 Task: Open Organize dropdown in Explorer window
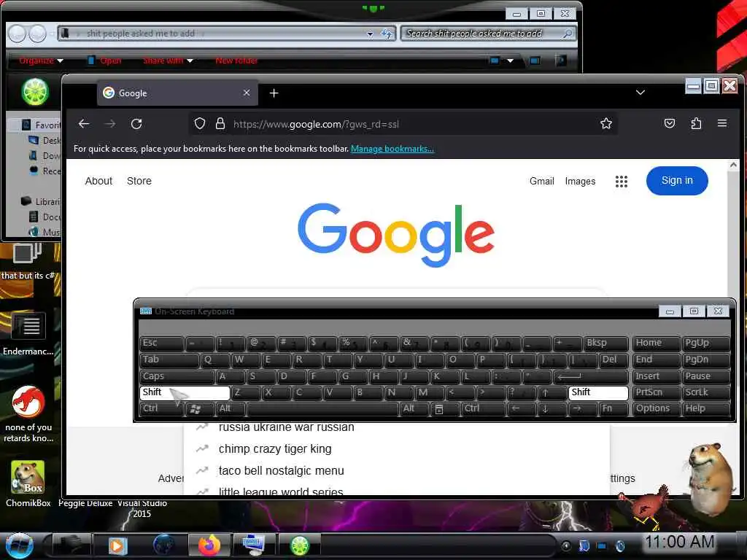tap(41, 61)
